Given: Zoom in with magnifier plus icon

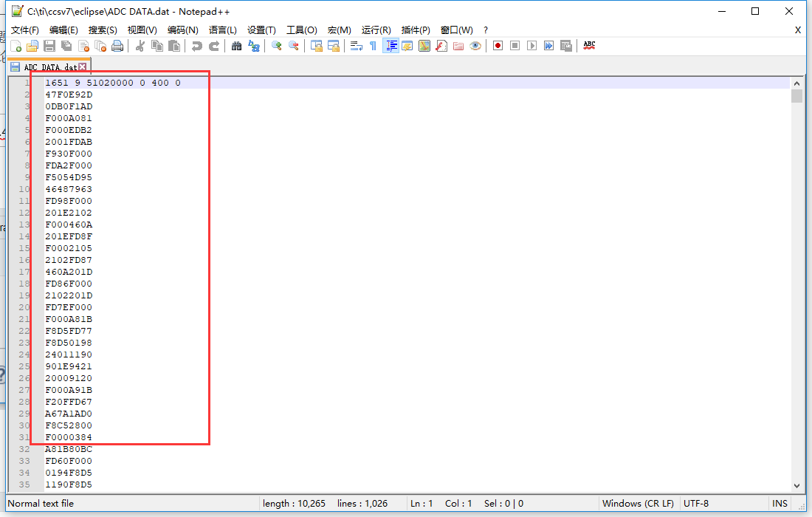Looking at the screenshot, I should (277, 46).
